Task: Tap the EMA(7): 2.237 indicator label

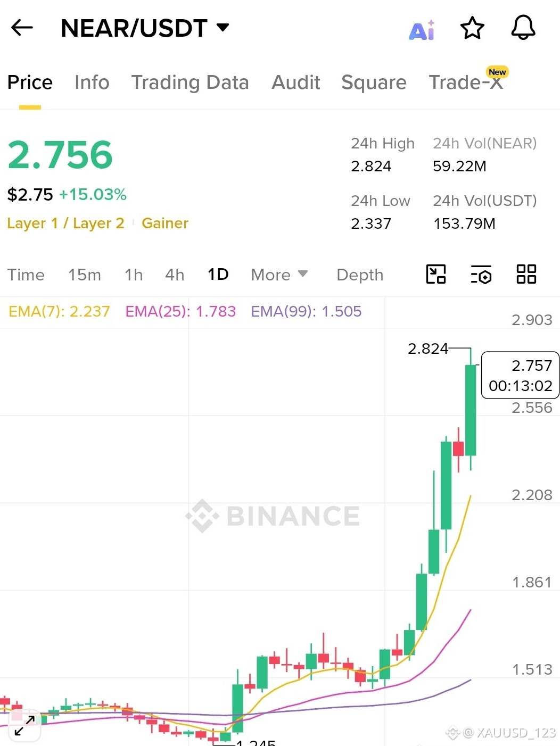Action: (x=59, y=311)
